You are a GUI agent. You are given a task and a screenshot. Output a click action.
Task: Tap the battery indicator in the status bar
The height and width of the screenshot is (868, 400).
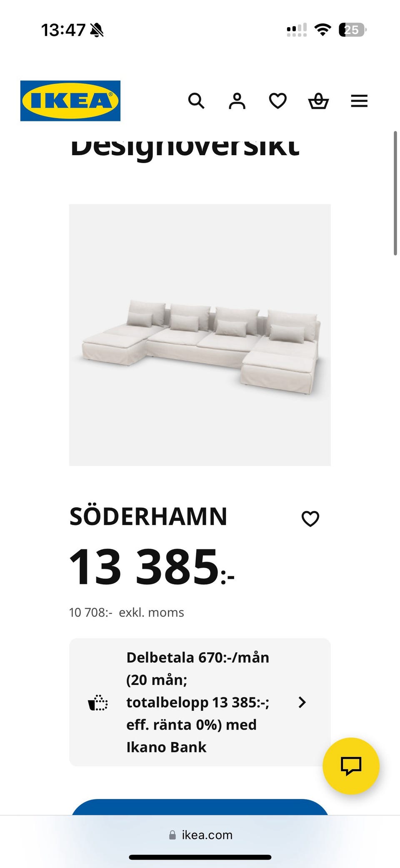coord(352,30)
